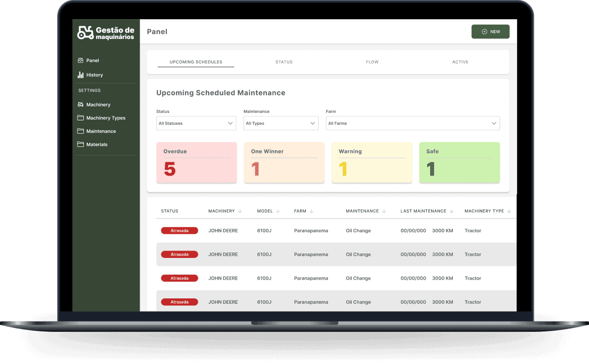The image size is (589, 364).
Task: Select the red Overdue card
Action: coord(196,163)
